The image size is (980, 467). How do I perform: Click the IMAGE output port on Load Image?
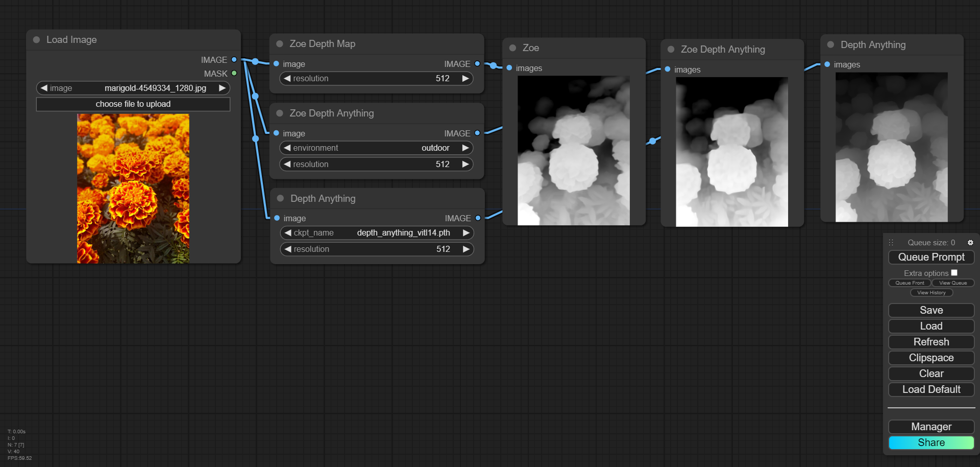click(234, 60)
